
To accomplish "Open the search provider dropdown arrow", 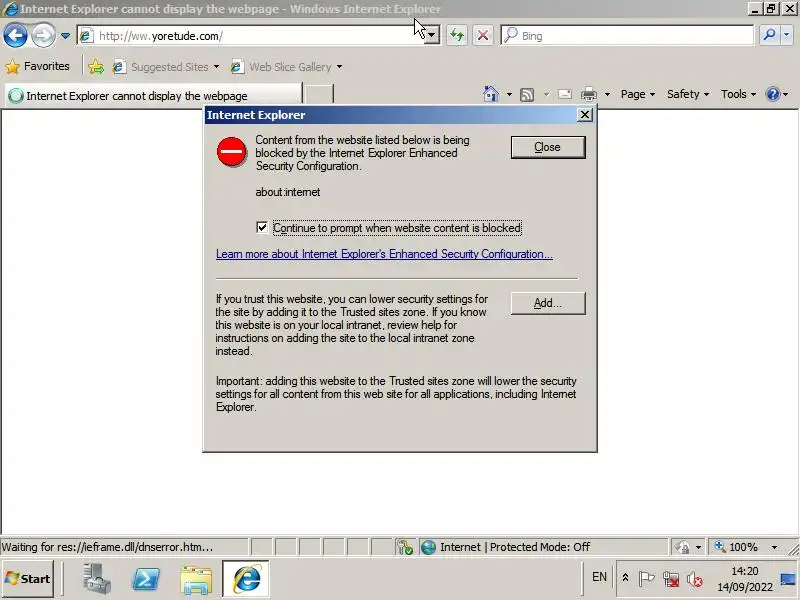I will [x=786, y=35].
